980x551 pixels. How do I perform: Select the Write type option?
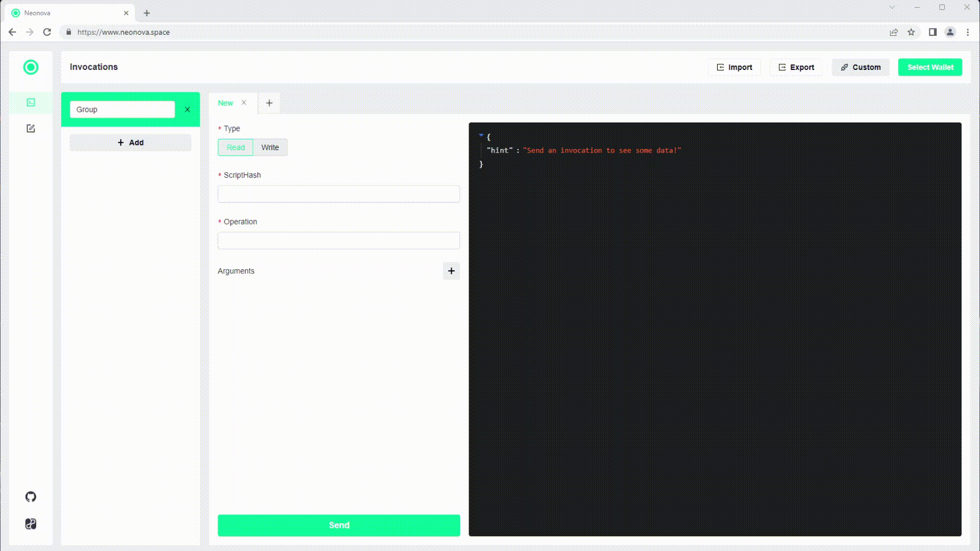pyautogui.click(x=269, y=147)
